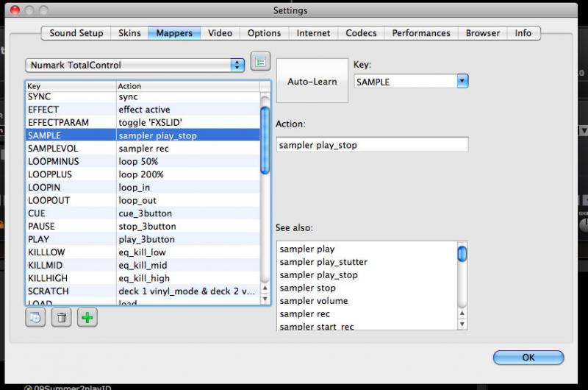The height and width of the screenshot is (390, 588).
Task: Open the Skins tab
Action: (129, 33)
